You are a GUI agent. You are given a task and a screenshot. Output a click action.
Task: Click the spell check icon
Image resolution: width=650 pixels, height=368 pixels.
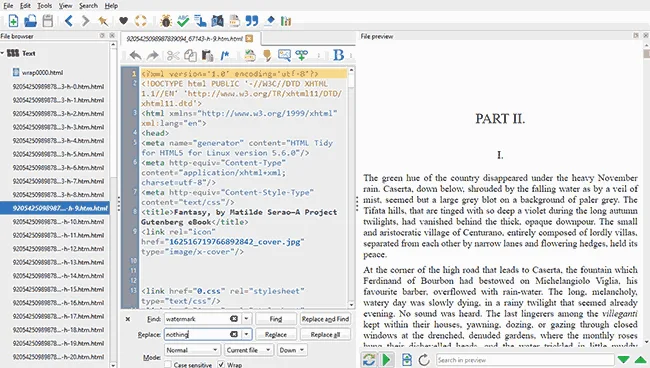pyautogui.click(x=183, y=21)
